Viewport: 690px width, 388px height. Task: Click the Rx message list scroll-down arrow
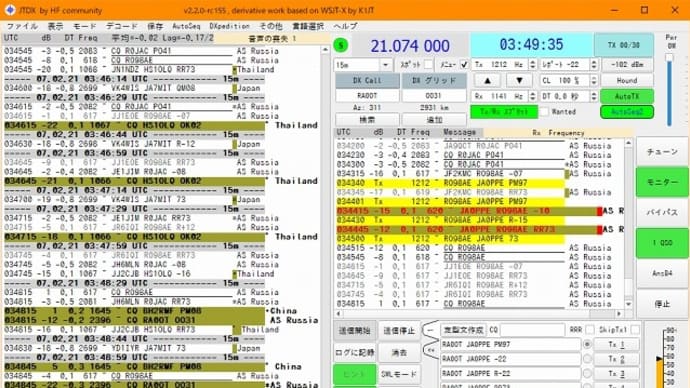(x=628, y=304)
